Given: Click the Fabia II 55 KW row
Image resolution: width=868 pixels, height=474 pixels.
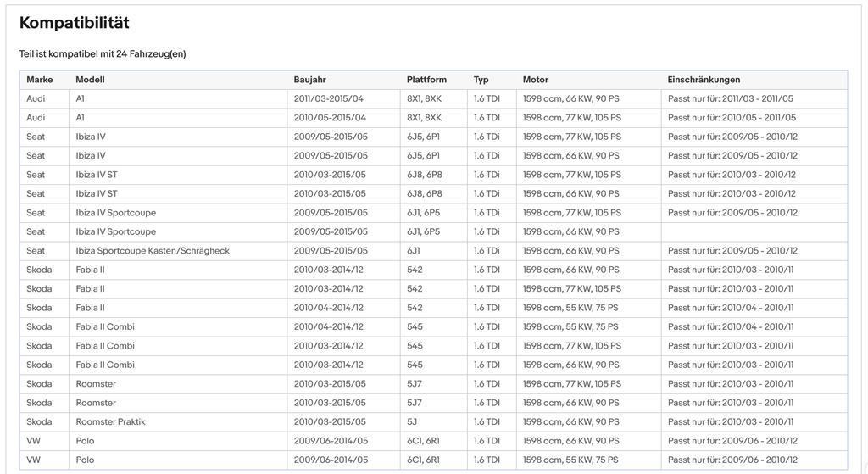Looking at the screenshot, I should click(x=433, y=308).
